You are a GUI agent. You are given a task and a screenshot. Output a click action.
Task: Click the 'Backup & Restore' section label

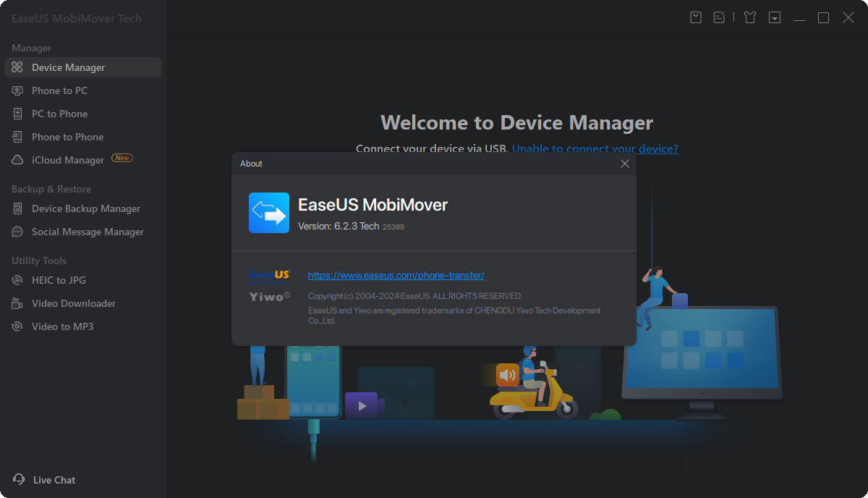coord(51,189)
